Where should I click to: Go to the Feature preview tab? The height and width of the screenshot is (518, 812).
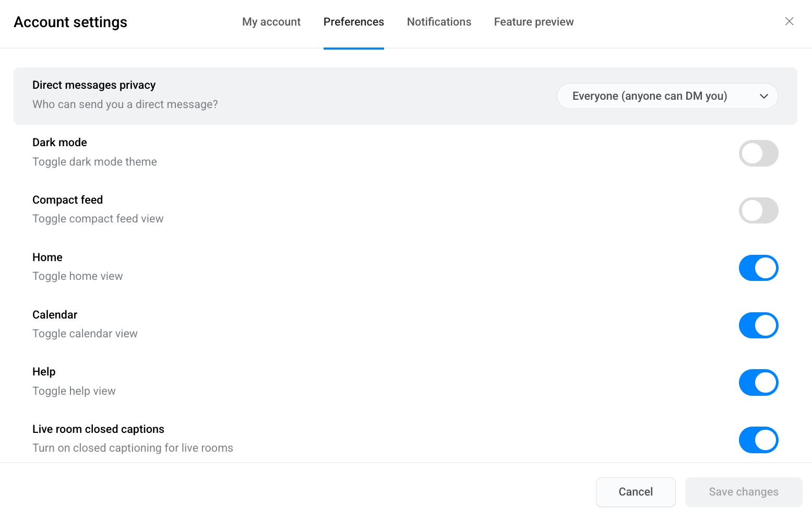[533, 22]
